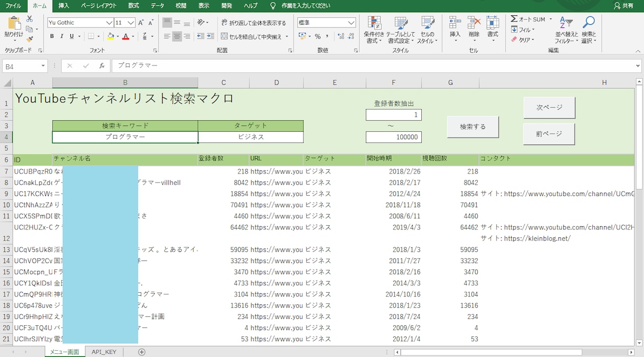The image size is (644, 357).
Task: Click the increase decimal icon
Action: [x=341, y=36]
